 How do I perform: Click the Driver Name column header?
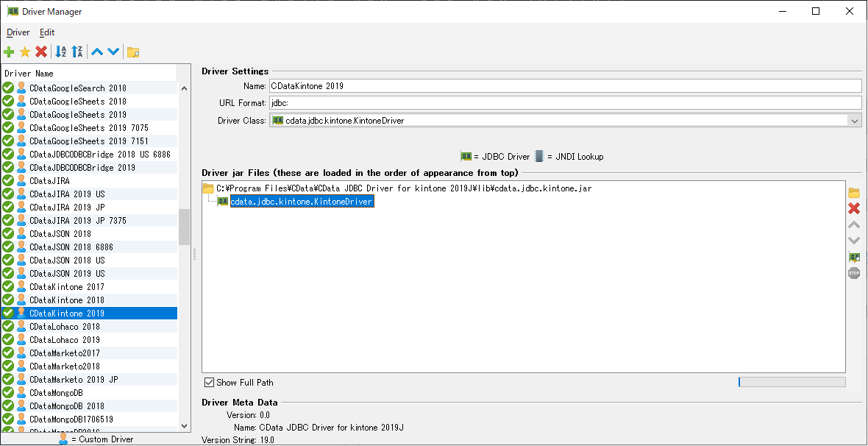click(x=89, y=73)
